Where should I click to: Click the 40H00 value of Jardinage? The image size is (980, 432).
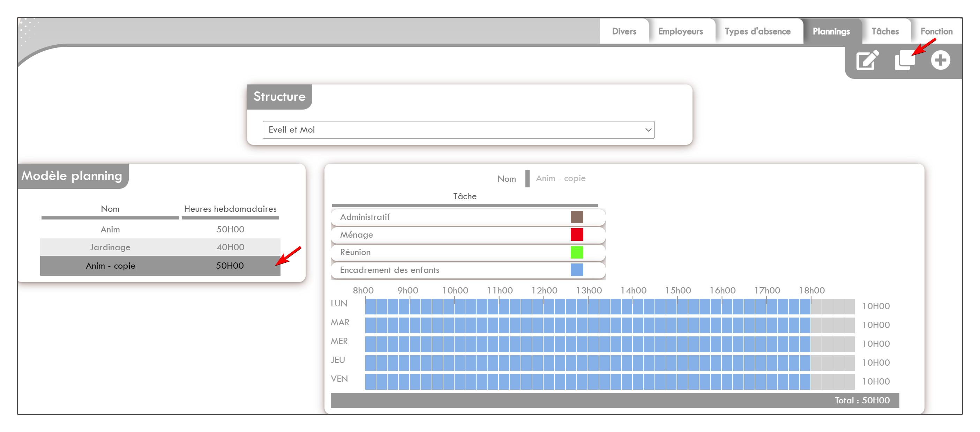click(230, 247)
